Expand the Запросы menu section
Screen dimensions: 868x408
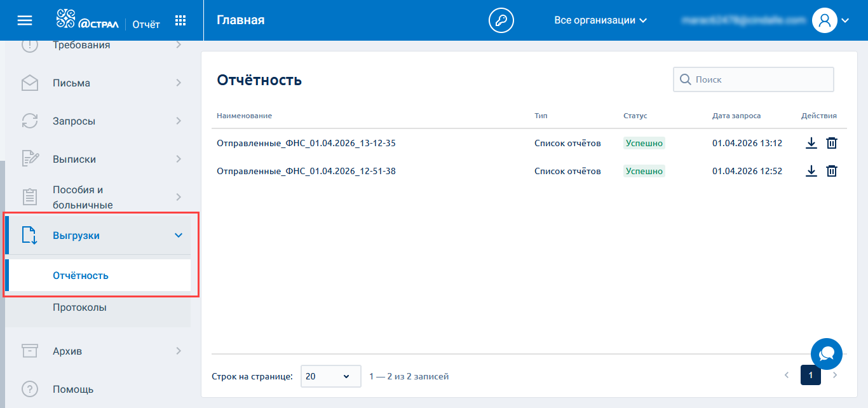pyautogui.click(x=102, y=121)
